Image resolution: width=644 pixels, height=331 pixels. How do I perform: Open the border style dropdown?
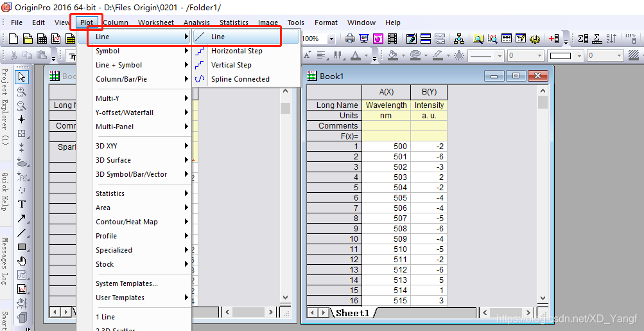pyautogui.click(x=580, y=55)
